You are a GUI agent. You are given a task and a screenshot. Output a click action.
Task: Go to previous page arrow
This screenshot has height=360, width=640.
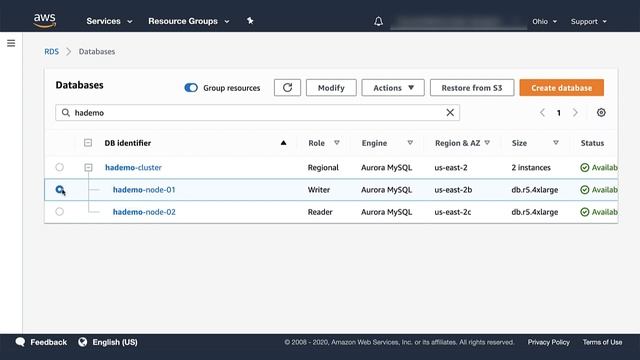(x=542, y=113)
